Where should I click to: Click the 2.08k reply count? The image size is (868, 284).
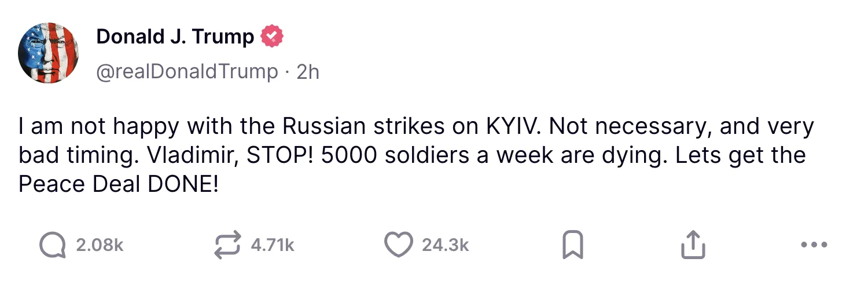pyautogui.click(x=100, y=246)
